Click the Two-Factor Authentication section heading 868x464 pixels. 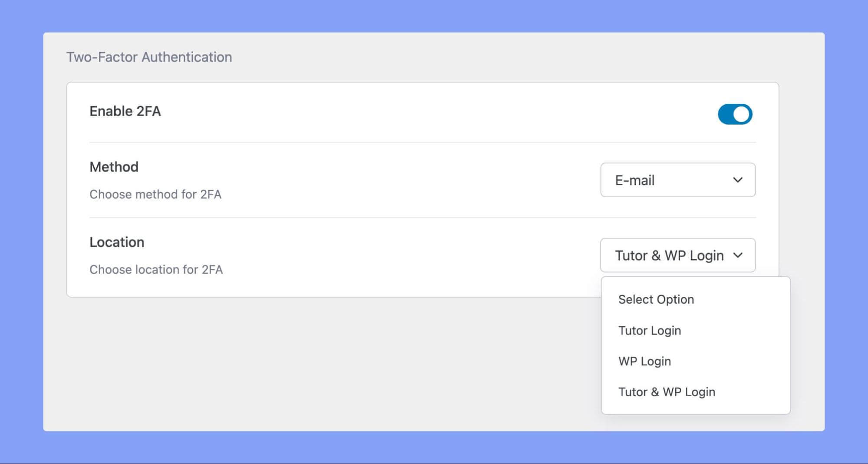tap(149, 57)
